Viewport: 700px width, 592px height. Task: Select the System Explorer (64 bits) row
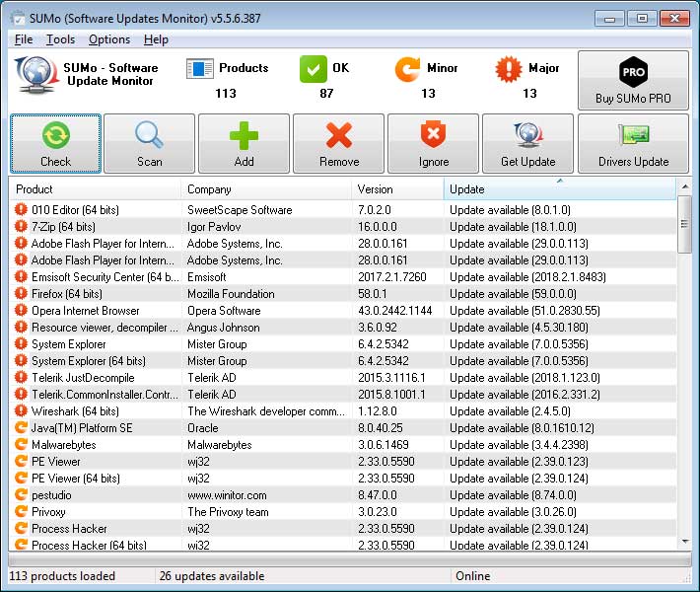click(342, 361)
